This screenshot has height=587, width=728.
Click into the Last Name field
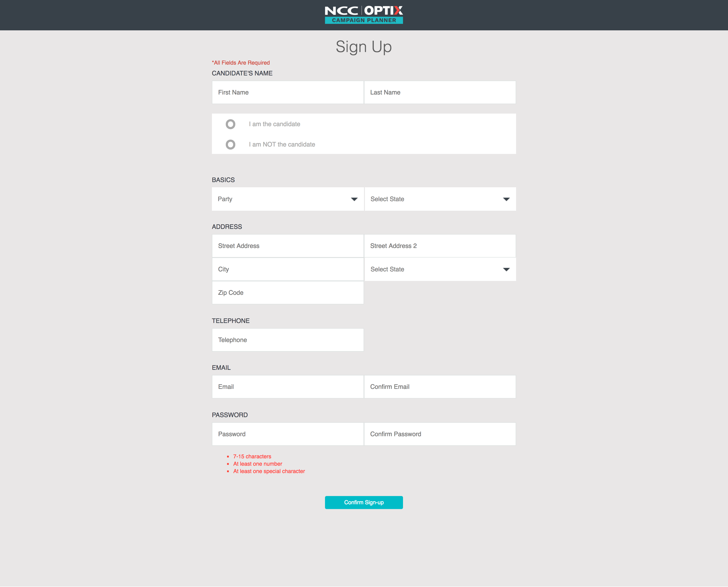[440, 92]
